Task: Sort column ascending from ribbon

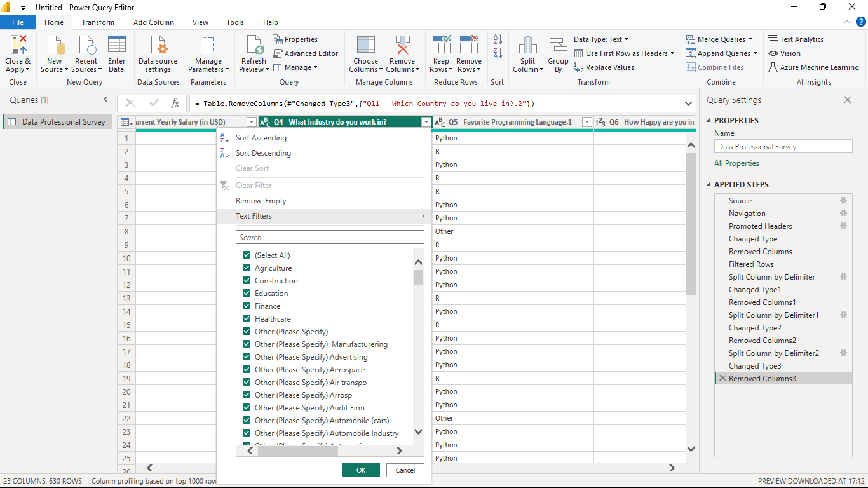Action: pyautogui.click(x=498, y=39)
